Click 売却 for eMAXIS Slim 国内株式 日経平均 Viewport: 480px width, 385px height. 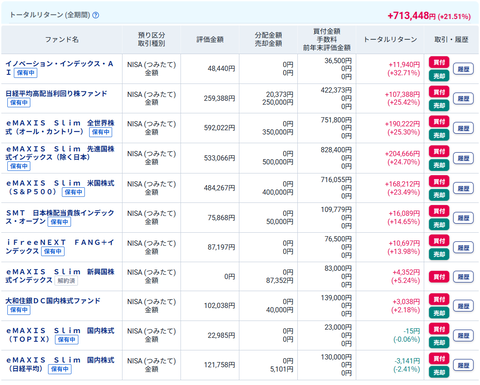click(439, 372)
